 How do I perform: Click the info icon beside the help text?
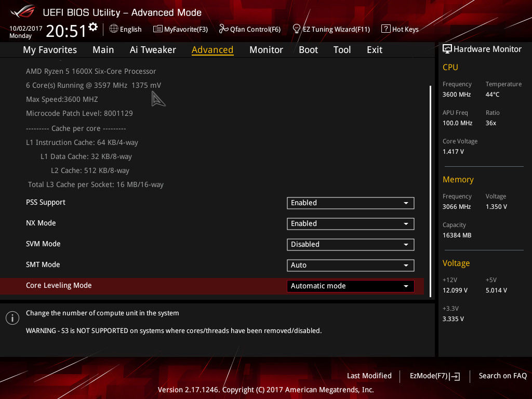12,318
